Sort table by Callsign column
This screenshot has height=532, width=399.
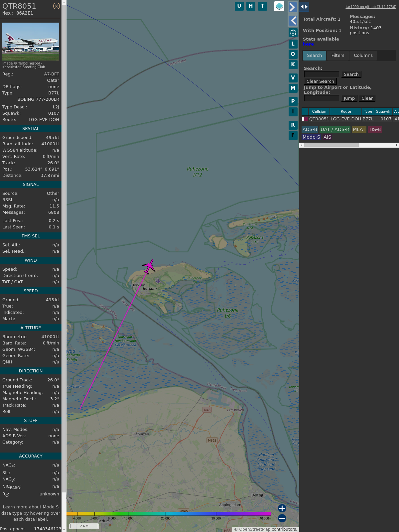[x=319, y=112]
